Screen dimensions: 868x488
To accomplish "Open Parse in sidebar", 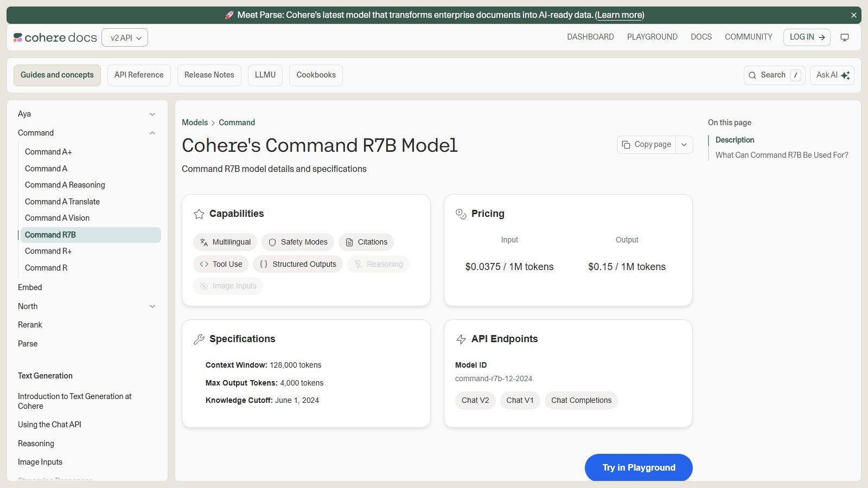I will [28, 344].
